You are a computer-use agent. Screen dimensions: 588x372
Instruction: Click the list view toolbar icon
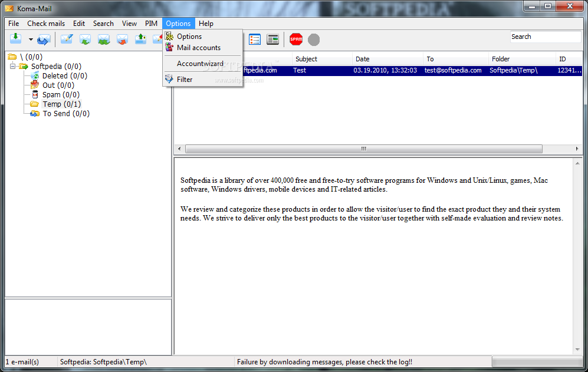(255, 39)
